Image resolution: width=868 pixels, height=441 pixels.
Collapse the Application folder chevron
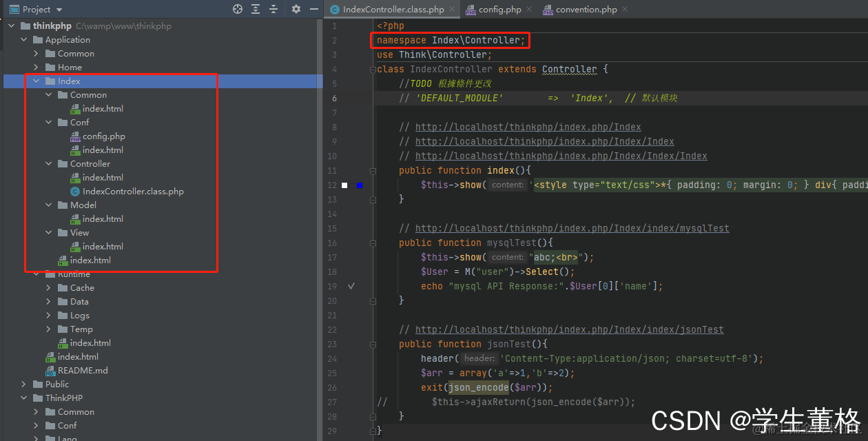(x=24, y=40)
